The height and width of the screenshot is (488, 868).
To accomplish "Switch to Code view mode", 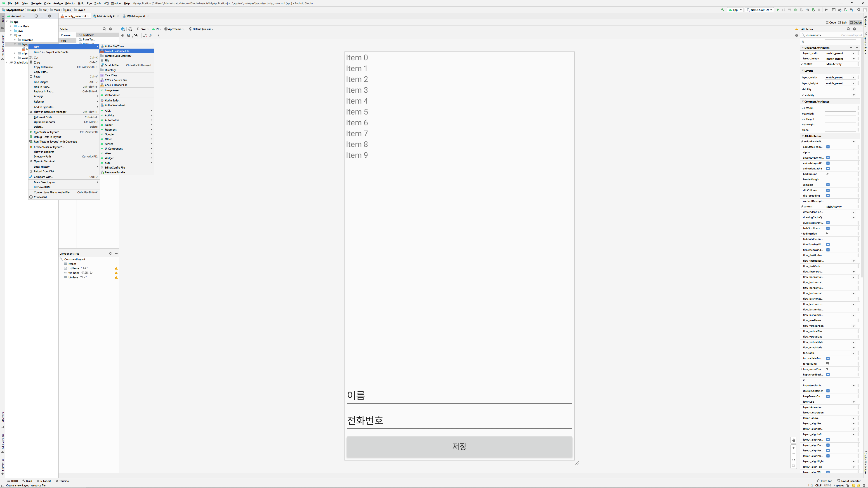I will (831, 23).
